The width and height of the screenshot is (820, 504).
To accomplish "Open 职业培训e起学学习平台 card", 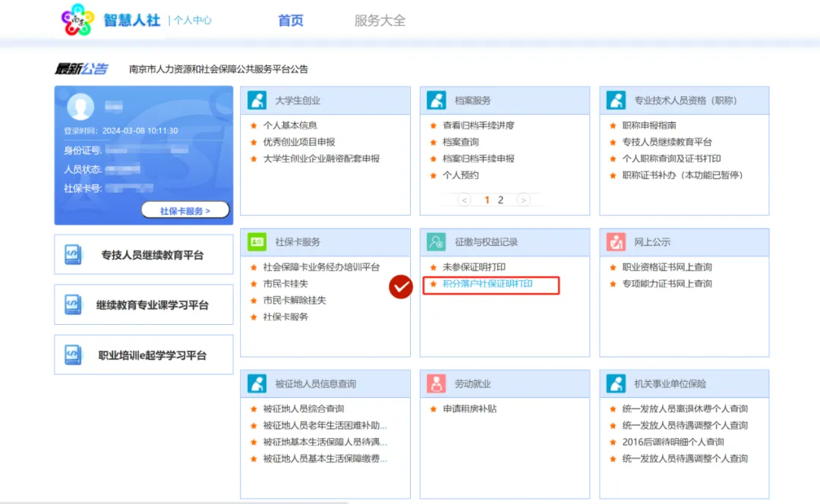I will 143,355.
